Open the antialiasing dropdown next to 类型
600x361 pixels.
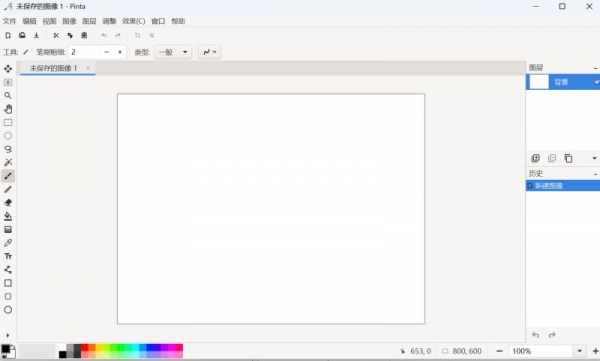210,52
